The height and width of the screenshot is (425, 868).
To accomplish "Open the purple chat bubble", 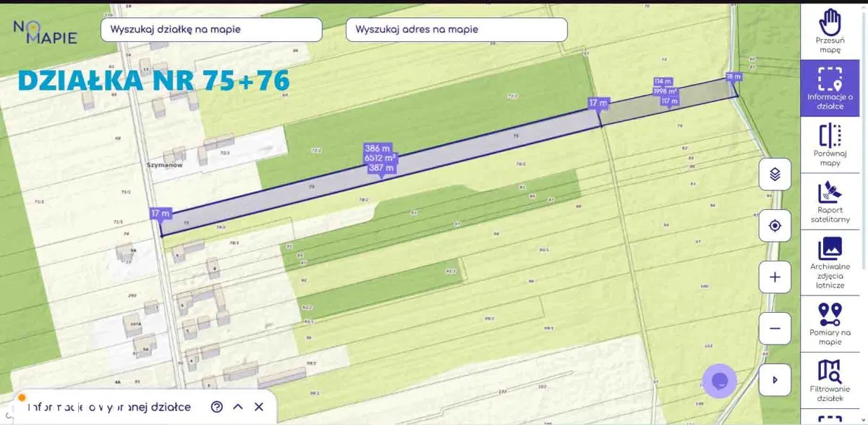I will (x=720, y=381).
